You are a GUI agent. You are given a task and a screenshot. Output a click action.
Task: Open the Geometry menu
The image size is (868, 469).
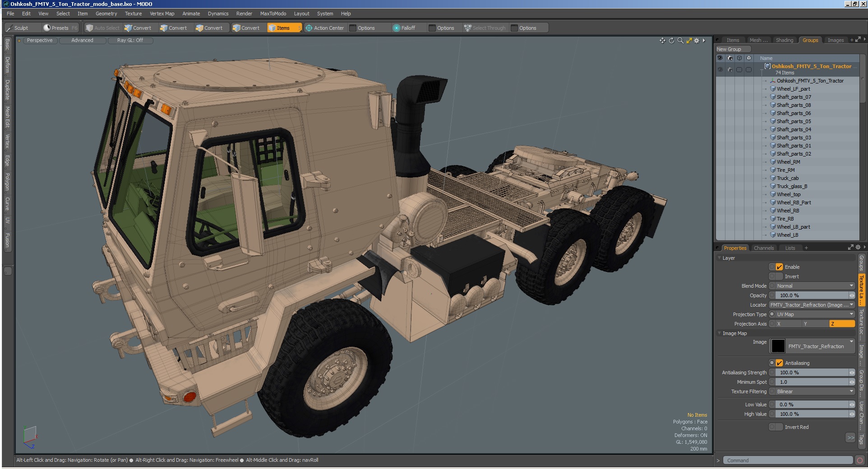click(106, 14)
